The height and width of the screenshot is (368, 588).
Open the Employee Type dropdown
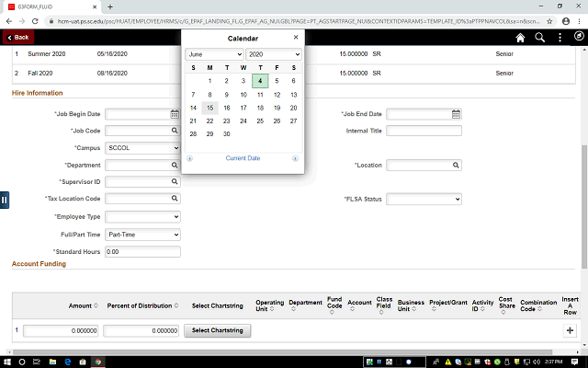pos(142,217)
